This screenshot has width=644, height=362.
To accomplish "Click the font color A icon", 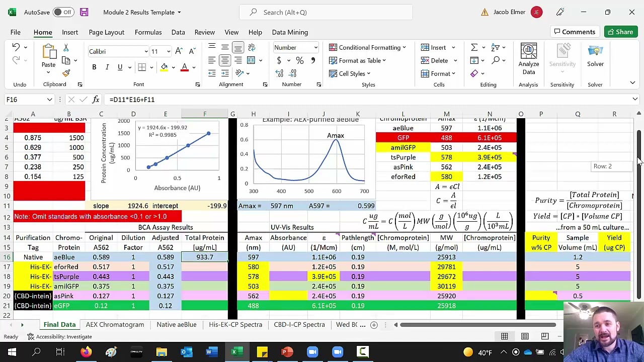I will pos(185,67).
